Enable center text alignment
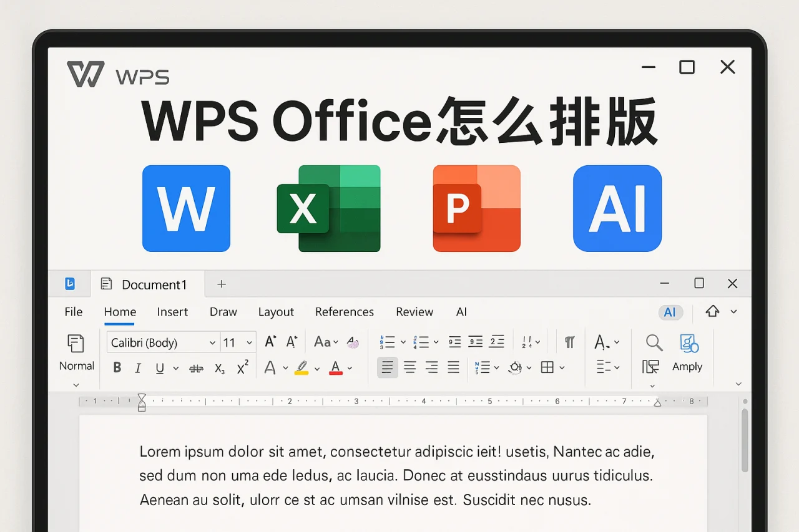The height and width of the screenshot is (532, 799). click(409, 367)
